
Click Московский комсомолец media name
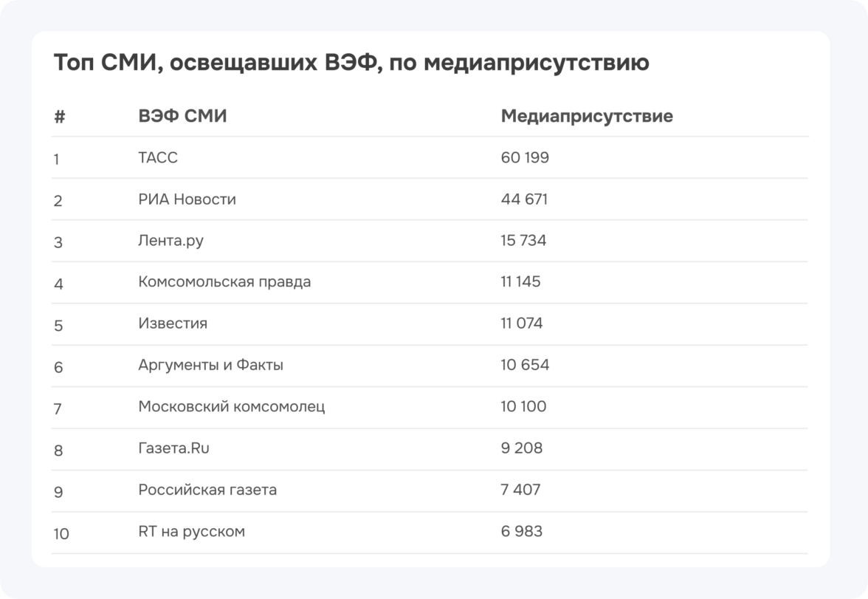tap(231, 406)
